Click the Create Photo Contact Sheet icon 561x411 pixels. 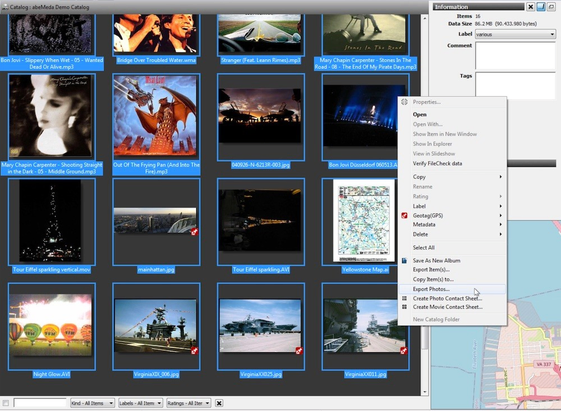pos(404,298)
